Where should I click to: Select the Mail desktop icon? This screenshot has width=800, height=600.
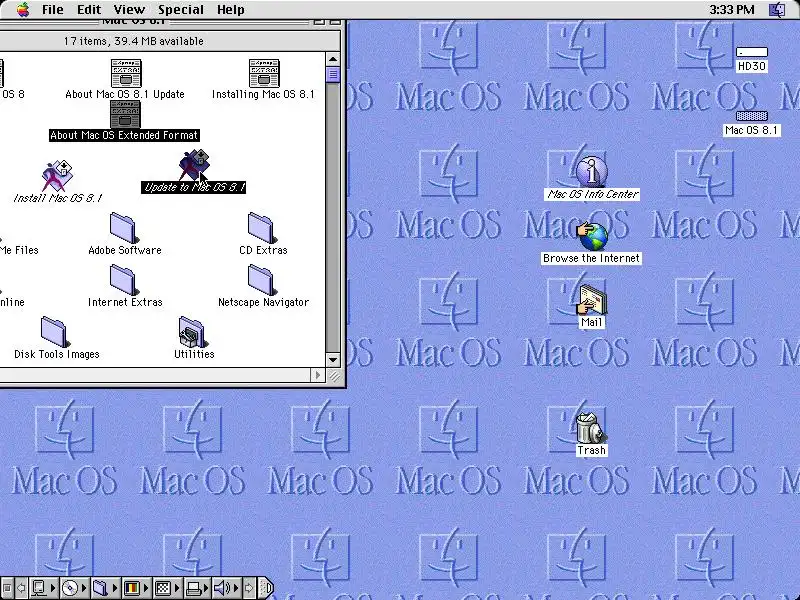[591, 307]
